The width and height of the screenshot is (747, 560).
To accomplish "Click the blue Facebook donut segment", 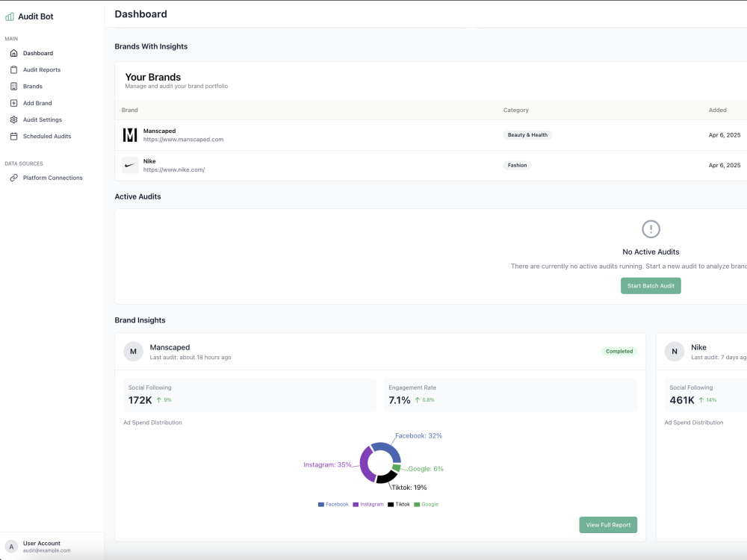I will coord(388,449).
